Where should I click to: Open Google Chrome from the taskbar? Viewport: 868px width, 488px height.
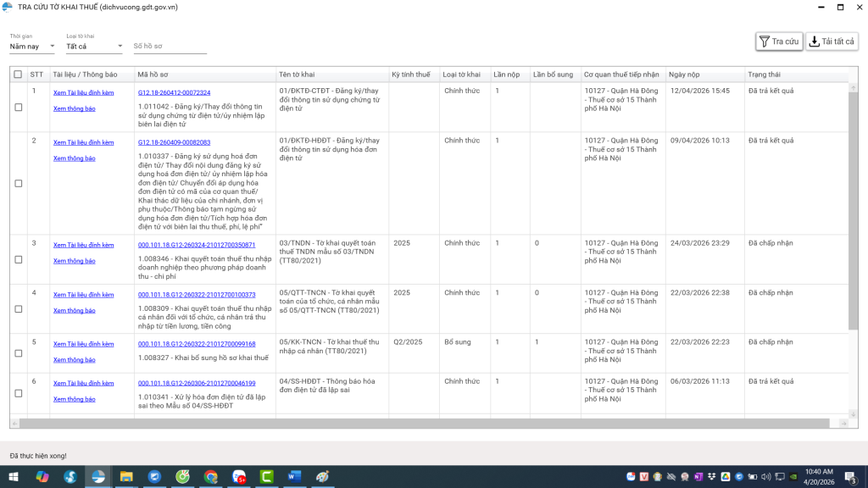pyautogui.click(x=211, y=477)
